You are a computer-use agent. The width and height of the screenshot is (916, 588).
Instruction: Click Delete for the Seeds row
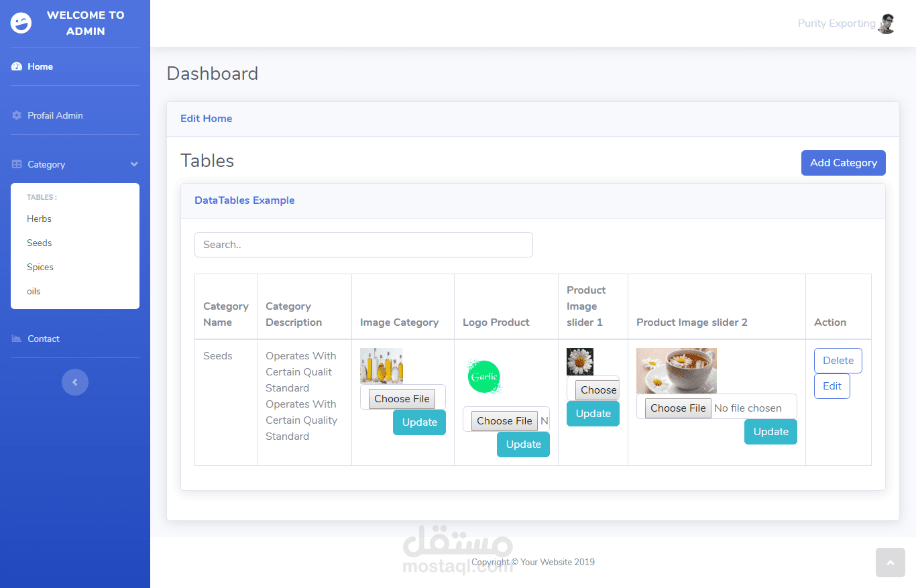838,361
